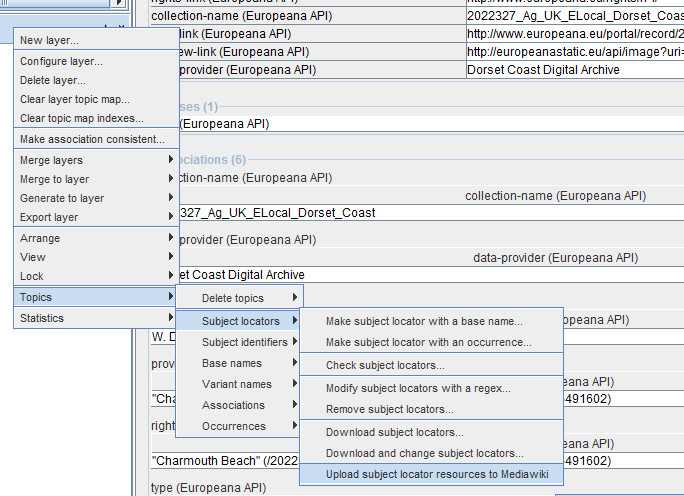The height and width of the screenshot is (496, 684).
Task: Select Modify subject locators with a regex...
Action: tap(431, 388)
